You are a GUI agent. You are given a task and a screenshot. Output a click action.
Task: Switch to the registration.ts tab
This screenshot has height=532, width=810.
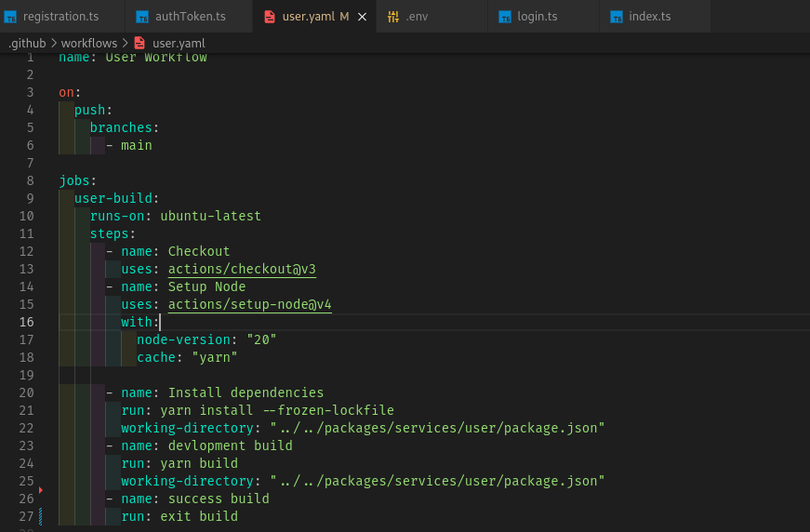tap(61, 17)
